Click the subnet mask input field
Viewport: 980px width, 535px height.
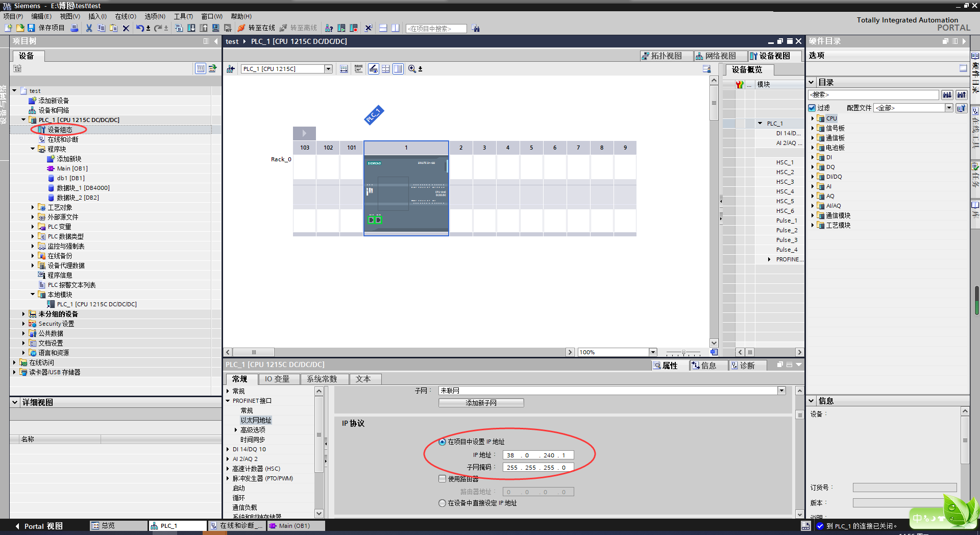coord(538,467)
